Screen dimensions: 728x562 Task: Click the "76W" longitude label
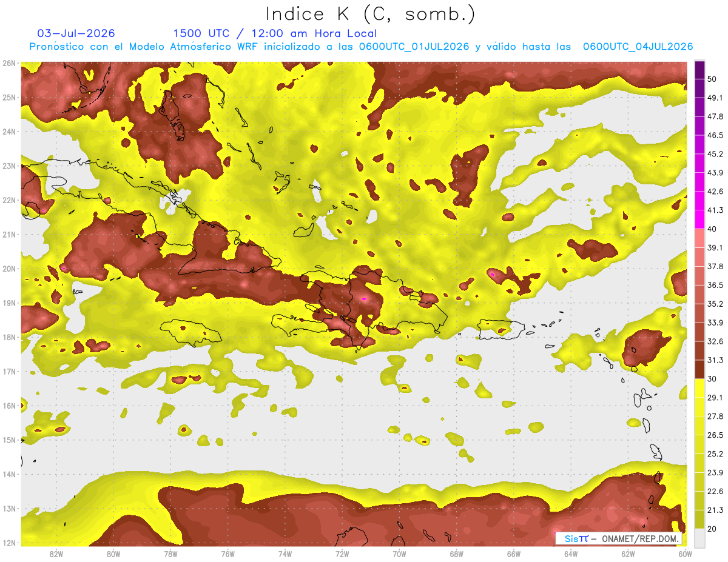pos(227,554)
